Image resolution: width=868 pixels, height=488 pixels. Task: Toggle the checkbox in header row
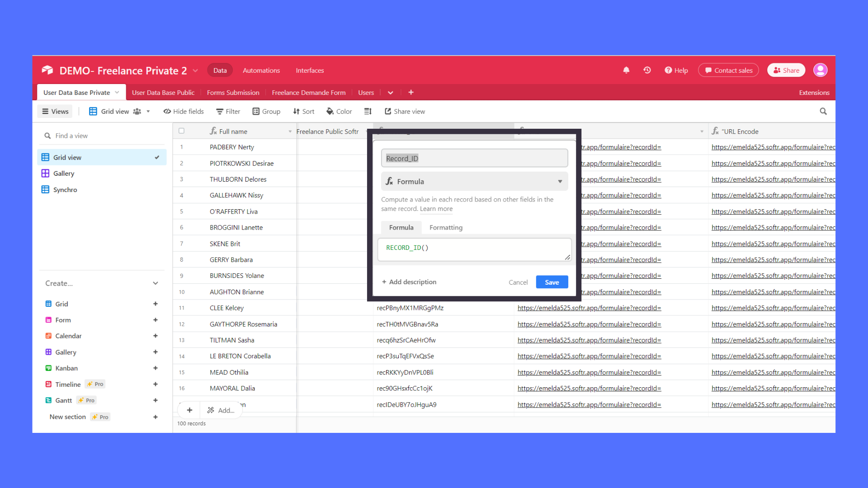point(182,131)
